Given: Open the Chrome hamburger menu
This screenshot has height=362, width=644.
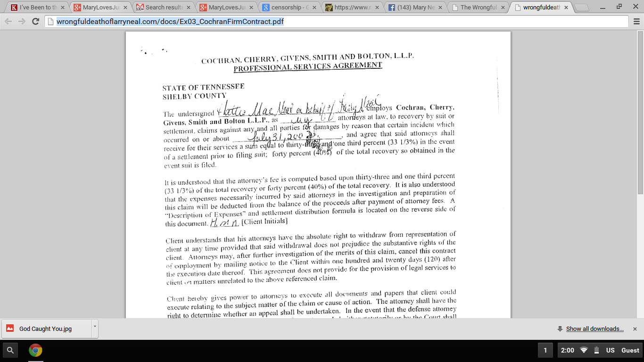Looking at the screenshot, I should point(636,21).
